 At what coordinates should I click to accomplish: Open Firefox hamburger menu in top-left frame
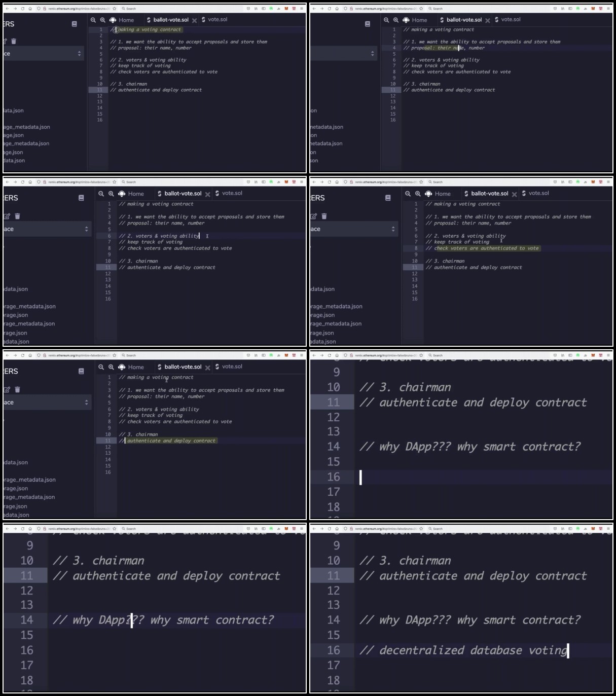coord(302,9)
